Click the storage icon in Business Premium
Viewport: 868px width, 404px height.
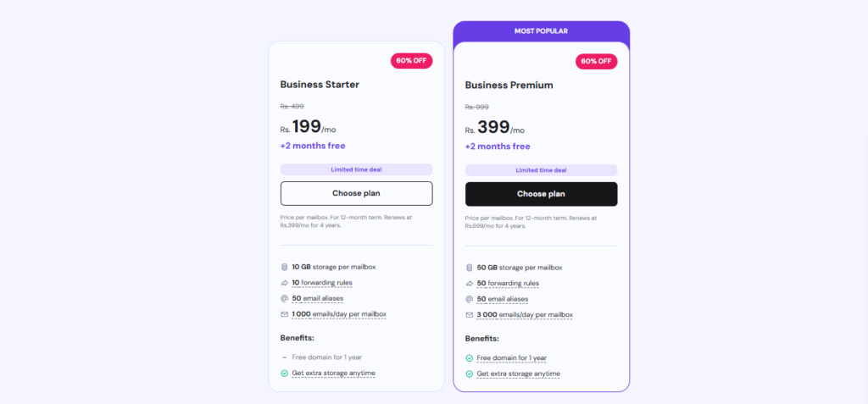pos(470,268)
